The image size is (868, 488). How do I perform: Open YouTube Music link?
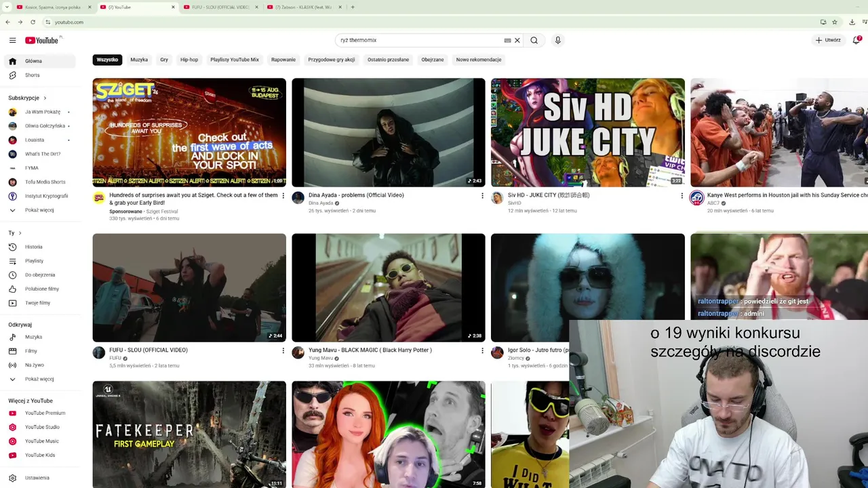pos(41,441)
